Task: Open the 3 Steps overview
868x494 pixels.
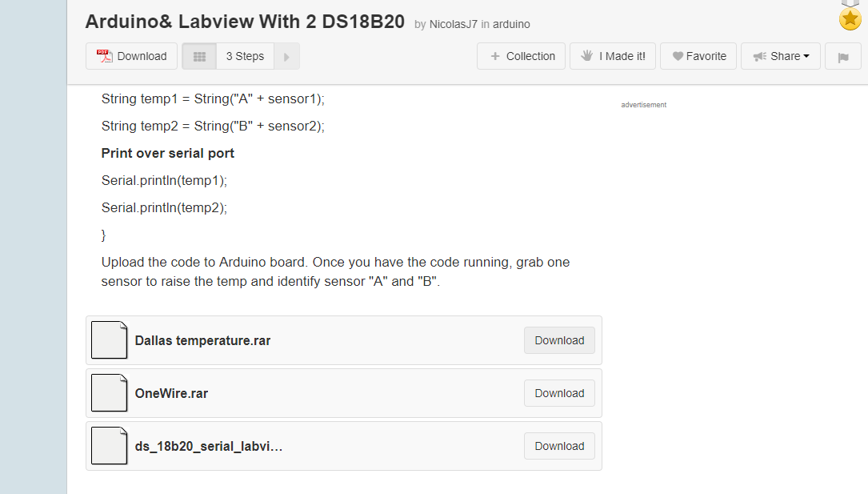Action: coord(244,56)
